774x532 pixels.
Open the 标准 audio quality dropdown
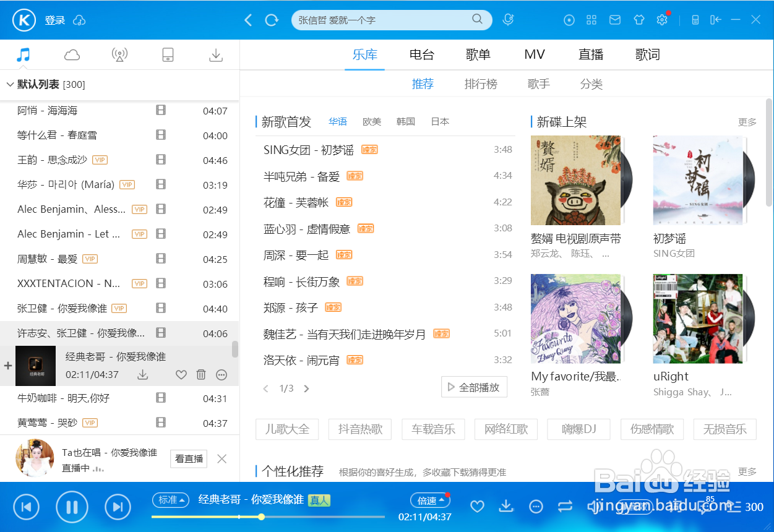coord(171,500)
